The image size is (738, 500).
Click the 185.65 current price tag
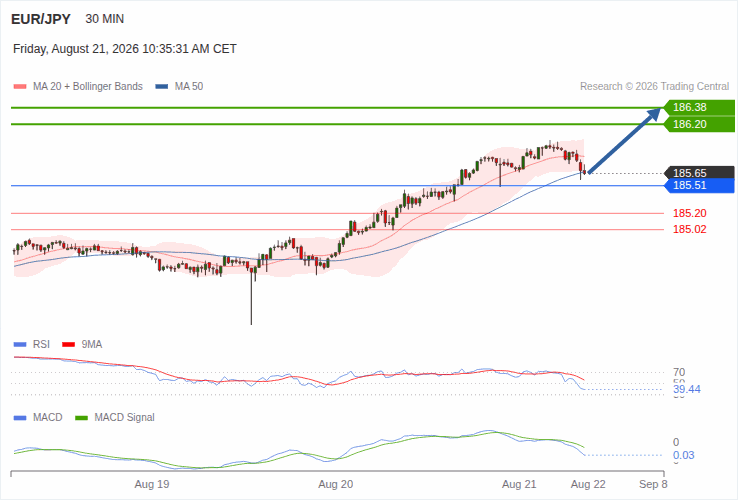coord(699,173)
